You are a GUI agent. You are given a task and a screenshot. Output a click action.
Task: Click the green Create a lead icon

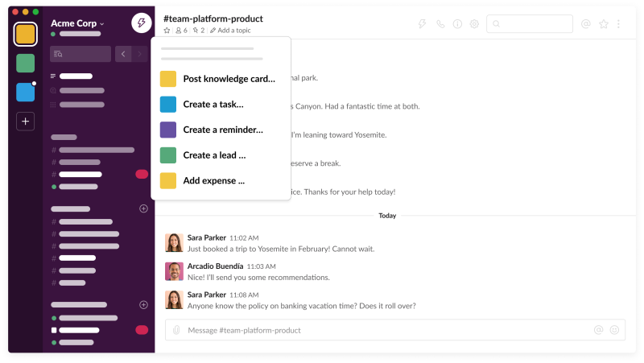(x=168, y=155)
